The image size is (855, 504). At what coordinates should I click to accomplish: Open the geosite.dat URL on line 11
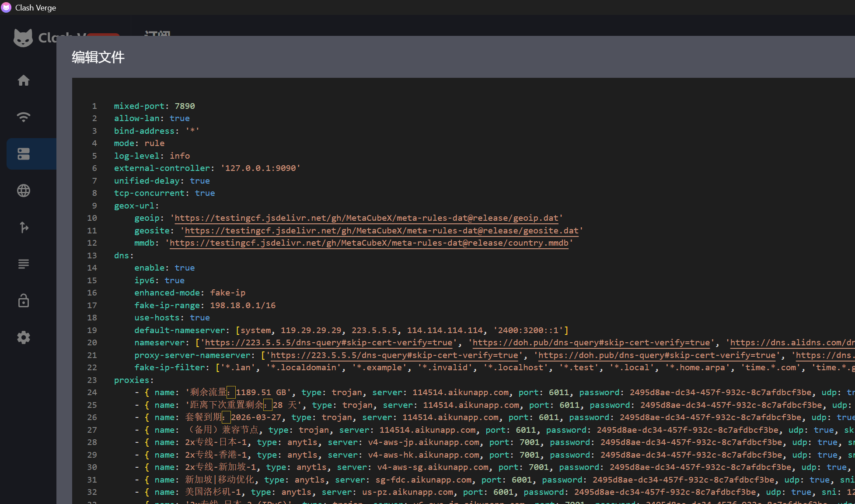[x=381, y=230]
